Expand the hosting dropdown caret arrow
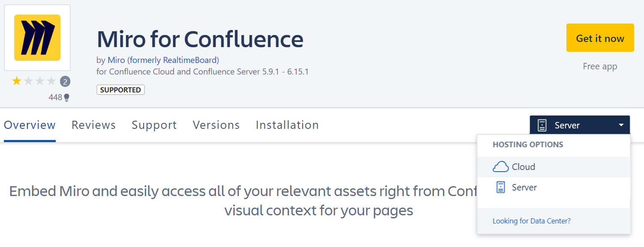 click(x=621, y=125)
